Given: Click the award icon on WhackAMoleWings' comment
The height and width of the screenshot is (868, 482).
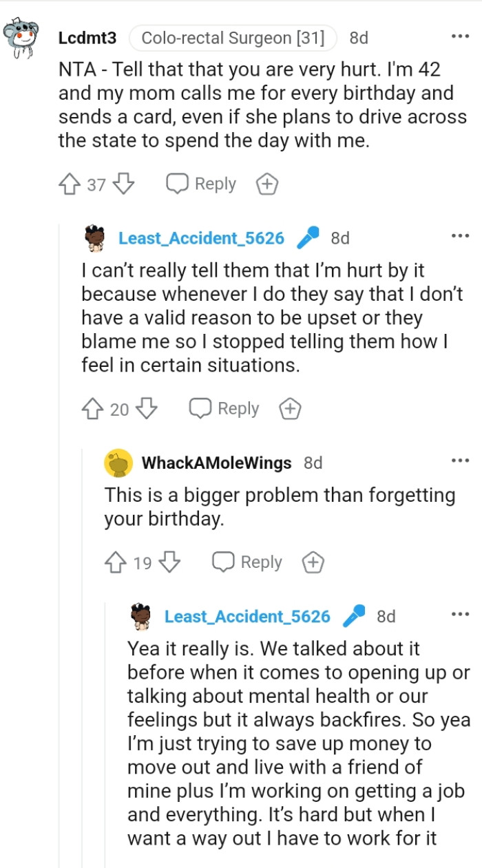Looking at the screenshot, I should (312, 562).
